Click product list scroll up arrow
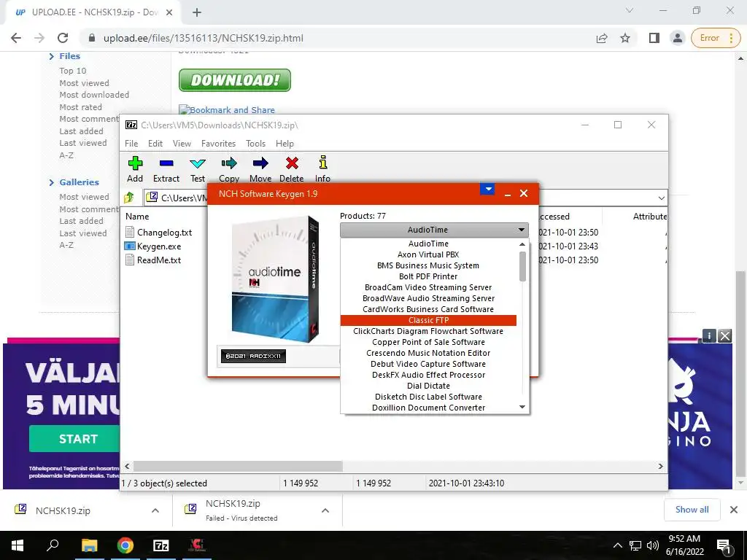Viewport: 747px width, 560px height. pyautogui.click(x=522, y=244)
